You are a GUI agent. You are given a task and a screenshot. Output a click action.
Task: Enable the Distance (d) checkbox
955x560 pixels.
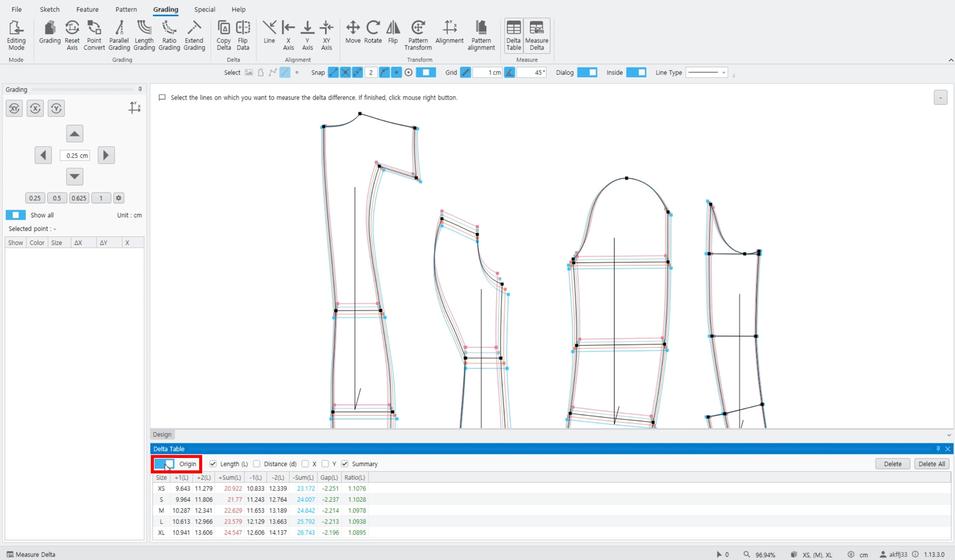click(256, 464)
